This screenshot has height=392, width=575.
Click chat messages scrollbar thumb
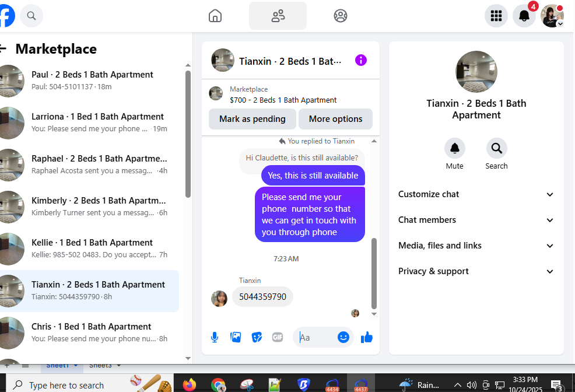(x=374, y=274)
